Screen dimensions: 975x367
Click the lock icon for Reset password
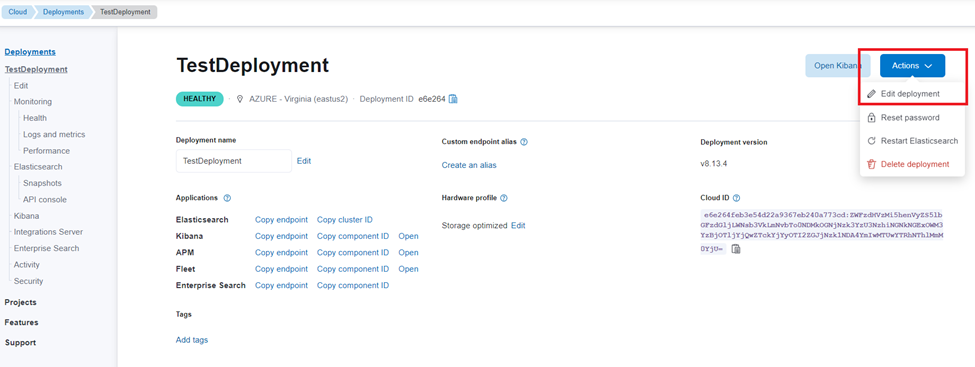pos(871,118)
